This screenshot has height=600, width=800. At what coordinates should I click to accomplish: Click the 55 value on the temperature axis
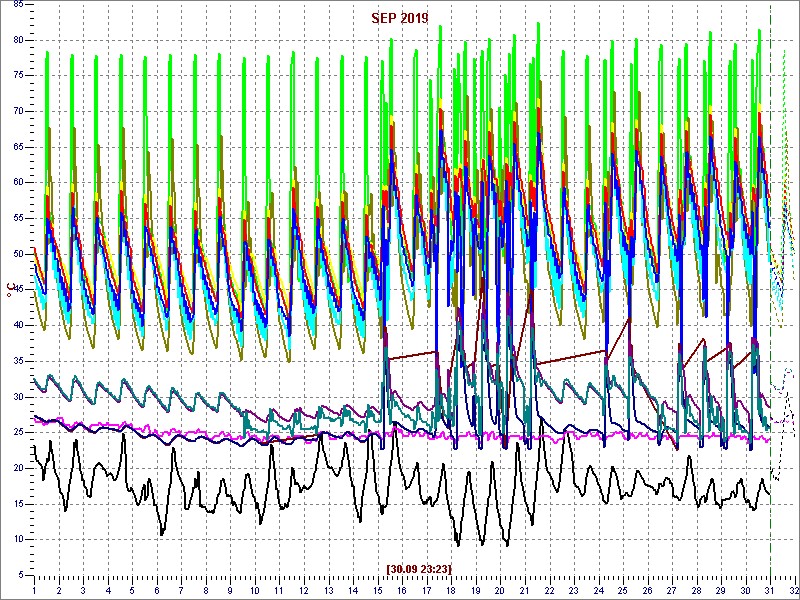tap(17, 219)
